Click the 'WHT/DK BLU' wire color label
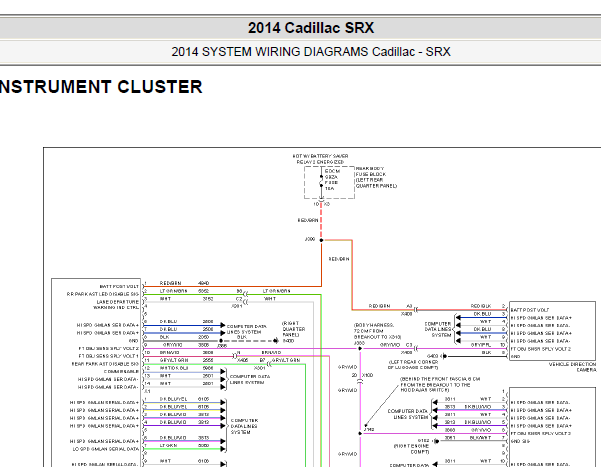 (174, 368)
